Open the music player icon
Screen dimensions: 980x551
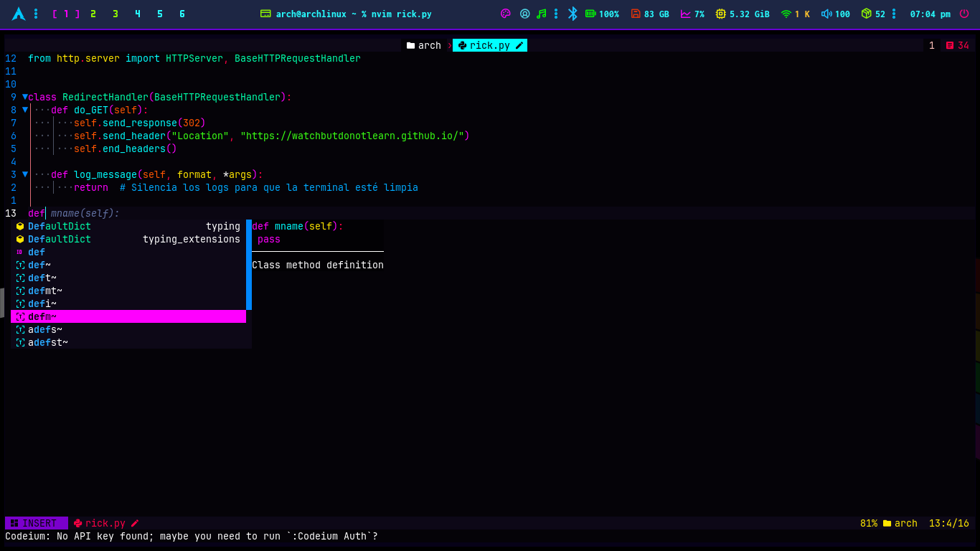click(x=542, y=14)
